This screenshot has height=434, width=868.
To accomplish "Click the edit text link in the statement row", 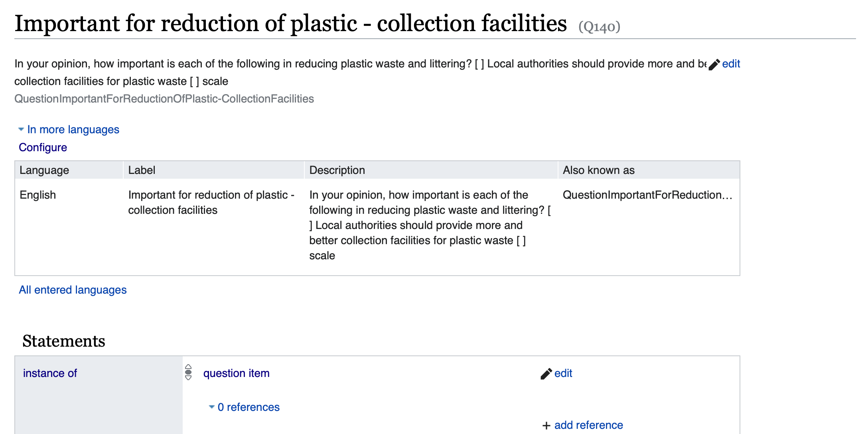I will 563,373.
